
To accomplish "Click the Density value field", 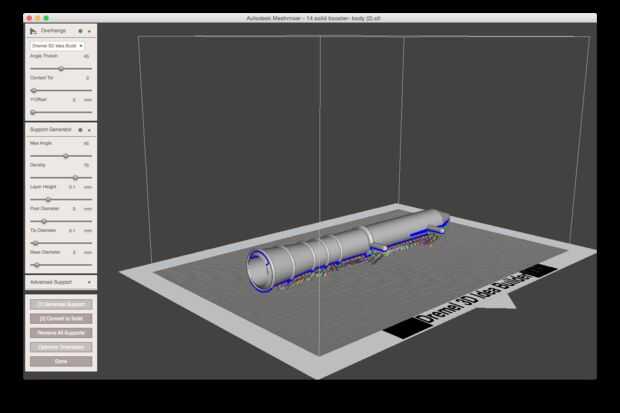I will [x=86, y=165].
